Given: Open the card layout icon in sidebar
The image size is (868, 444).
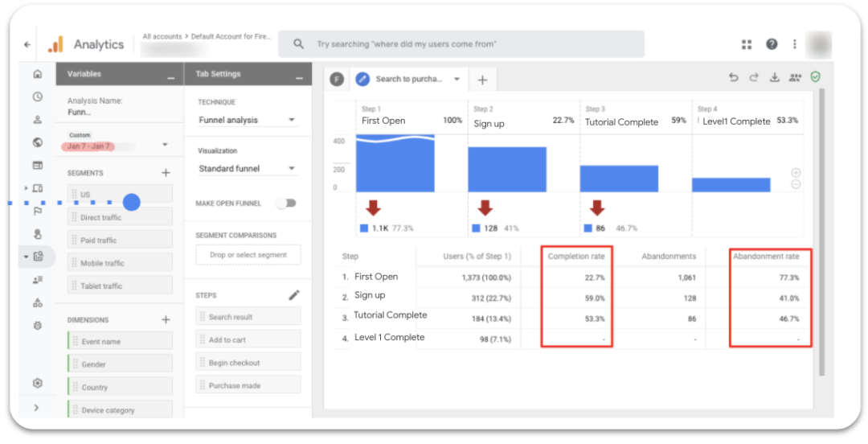Looking at the screenshot, I should (38, 165).
